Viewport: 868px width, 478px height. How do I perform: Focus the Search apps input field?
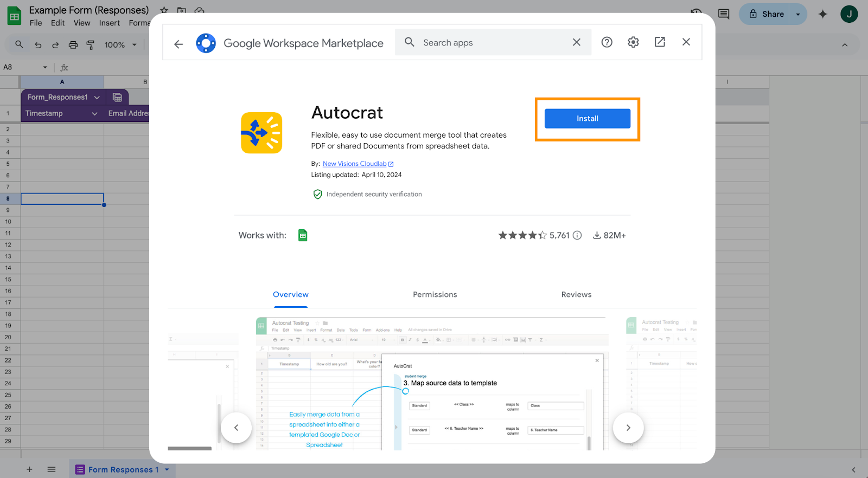click(x=493, y=42)
